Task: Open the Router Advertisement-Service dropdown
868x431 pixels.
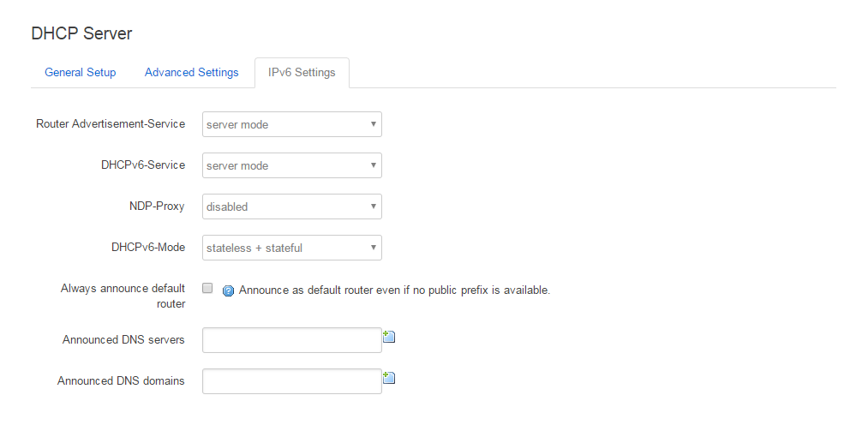Action: [291, 124]
